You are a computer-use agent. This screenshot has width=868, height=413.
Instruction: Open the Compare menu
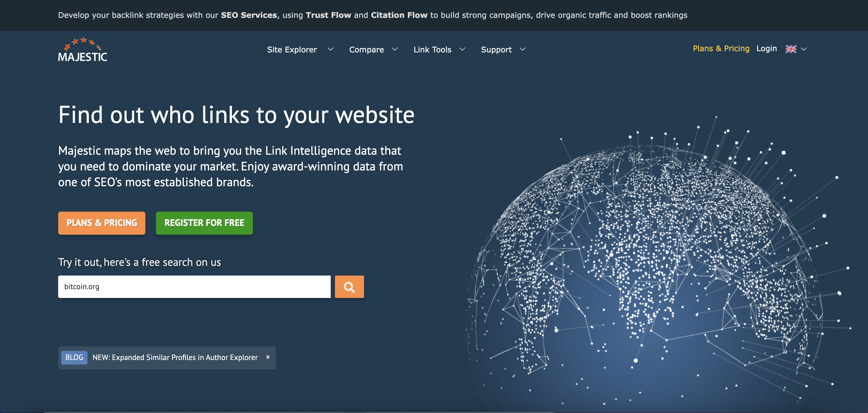tap(366, 50)
